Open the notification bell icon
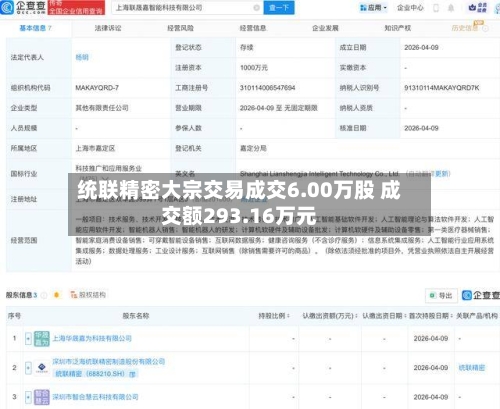The width and height of the screenshot is (500, 409). pos(451,8)
